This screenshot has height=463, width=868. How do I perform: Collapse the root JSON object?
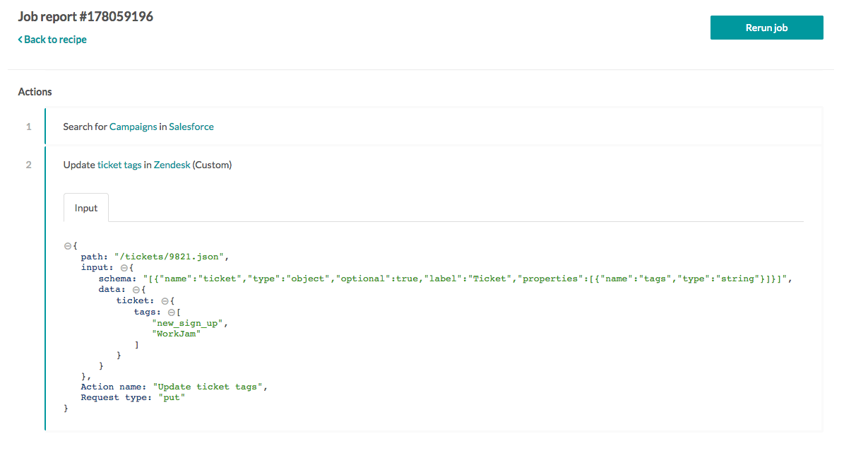[x=67, y=245]
